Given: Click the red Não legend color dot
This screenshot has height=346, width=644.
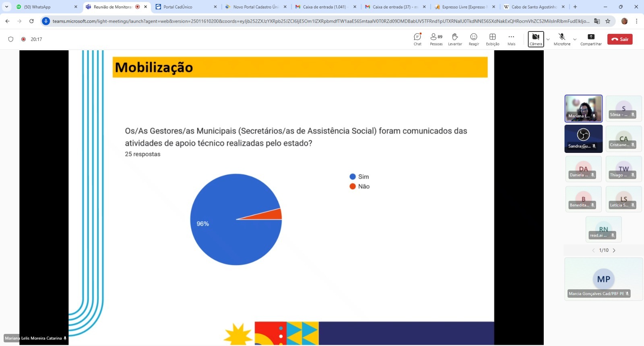Looking at the screenshot, I should tap(353, 186).
